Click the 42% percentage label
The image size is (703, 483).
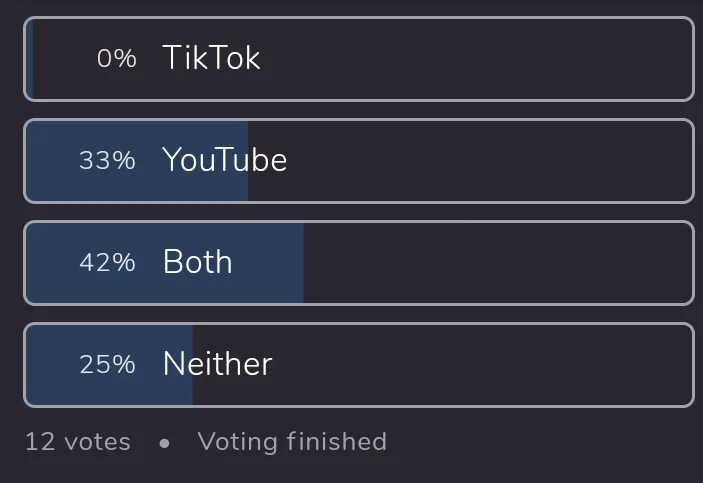pos(107,262)
